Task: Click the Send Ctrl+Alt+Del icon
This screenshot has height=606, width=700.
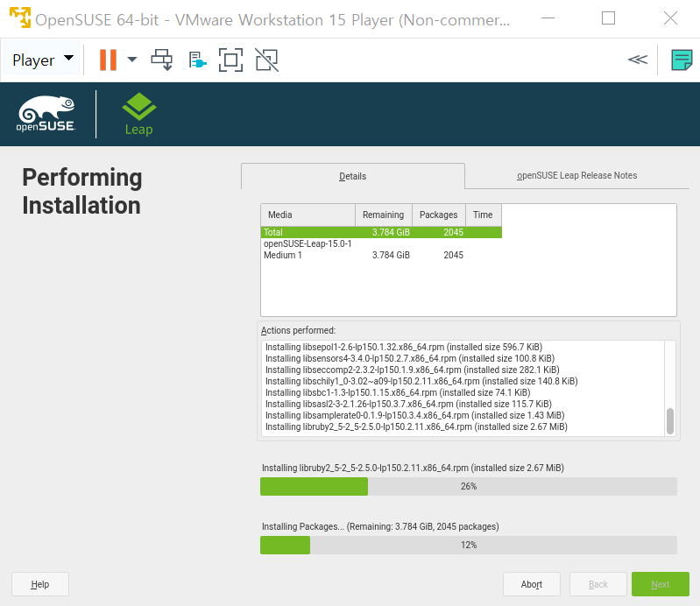Action: (x=161, y=60)
